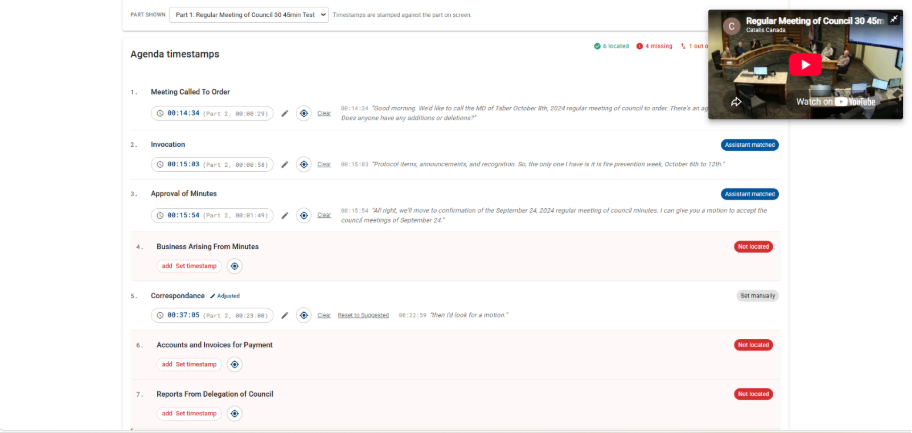The image size is (912, 433).
Task: Clear the Meeting Called To Order timestamp
Action: tap(324, 113)
